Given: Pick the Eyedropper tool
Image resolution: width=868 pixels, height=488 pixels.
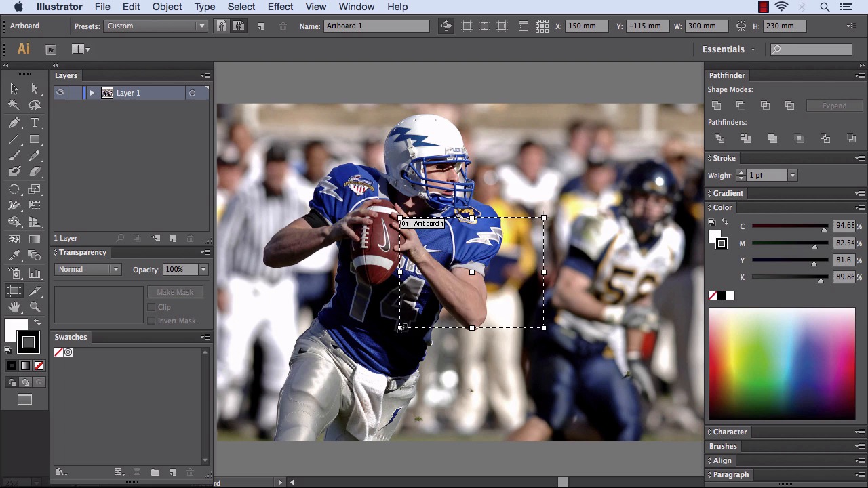Looking at the screenshot, I should pos(14,256).
